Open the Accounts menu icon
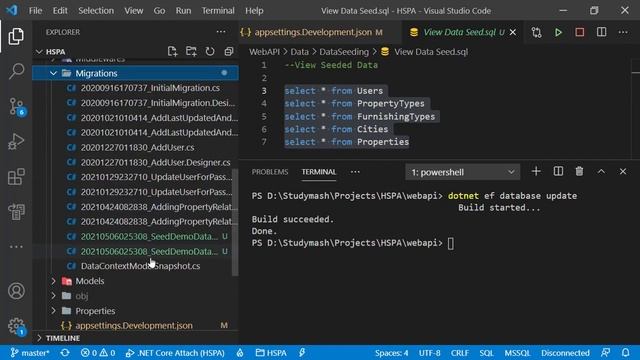This screenshot has height=360, width=640. [x=16, y=291]
